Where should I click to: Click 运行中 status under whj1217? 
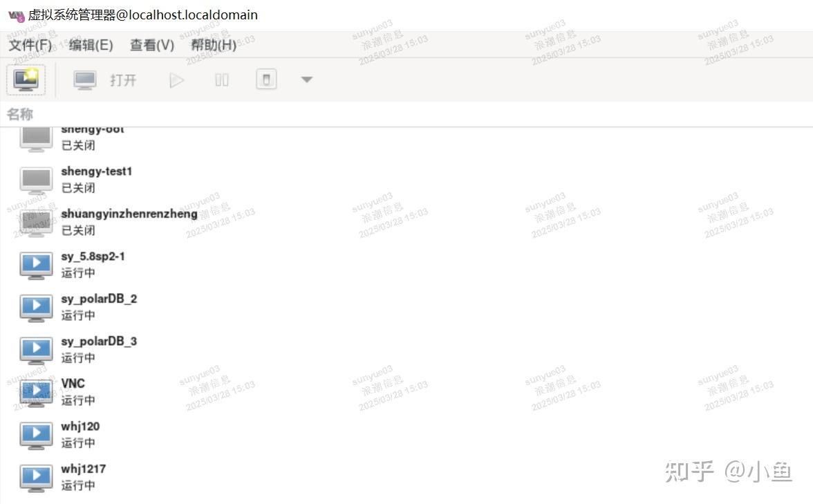(78, 486)
